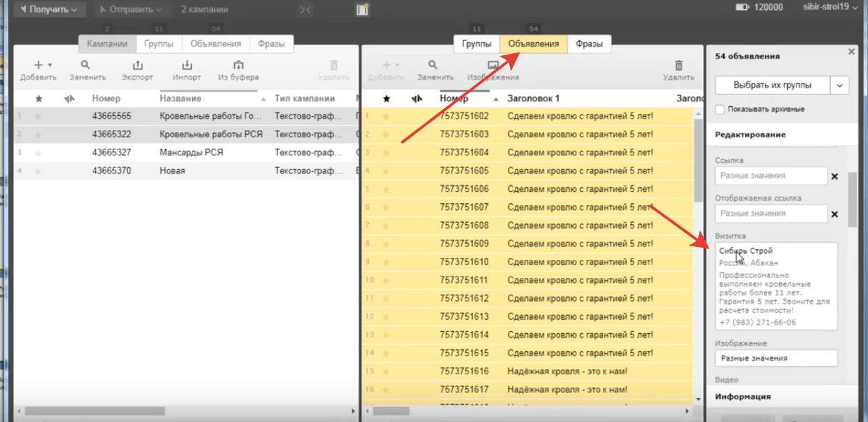Click Import icon in campaigns toolbar

187,66
